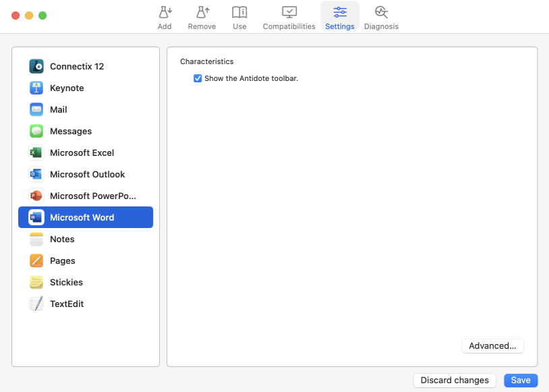Choose Keynote from the app list
The height and width of the screenshot is (392, 549).
pyautogui.click(x=67, y=88)
